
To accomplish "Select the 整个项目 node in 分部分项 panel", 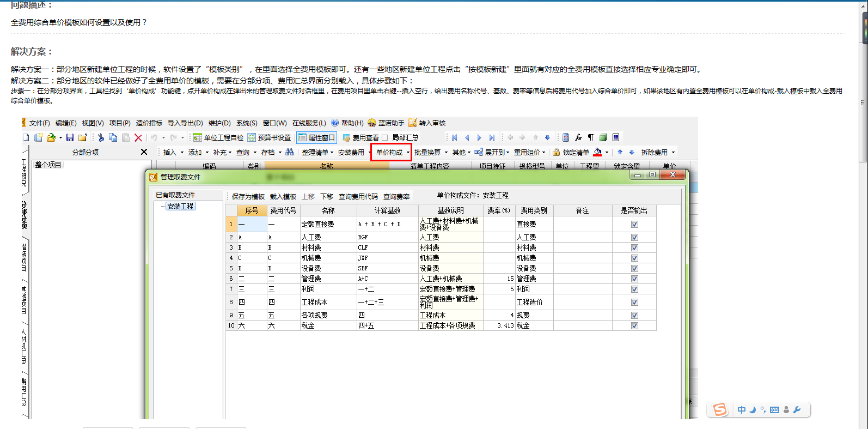I will click(x=48, y=165).
